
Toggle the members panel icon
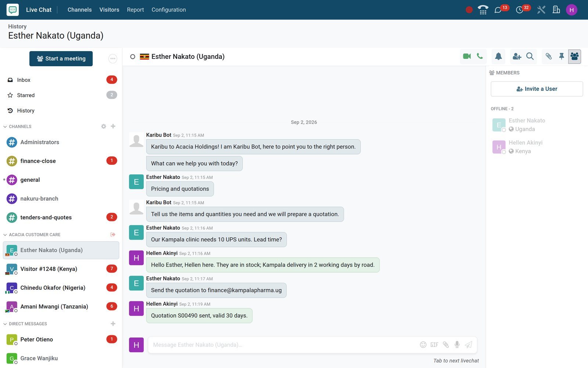click(574, 56)
